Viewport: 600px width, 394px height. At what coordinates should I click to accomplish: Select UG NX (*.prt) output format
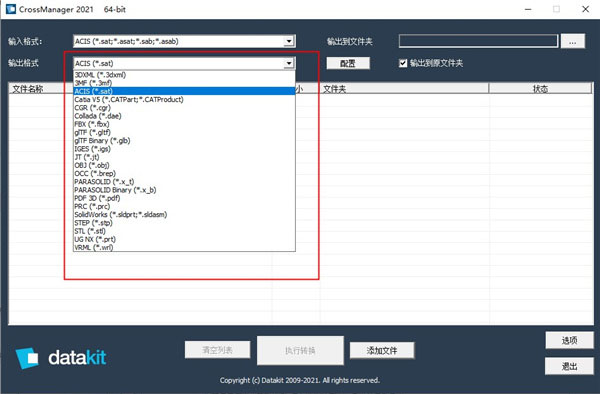click(184, 239)
